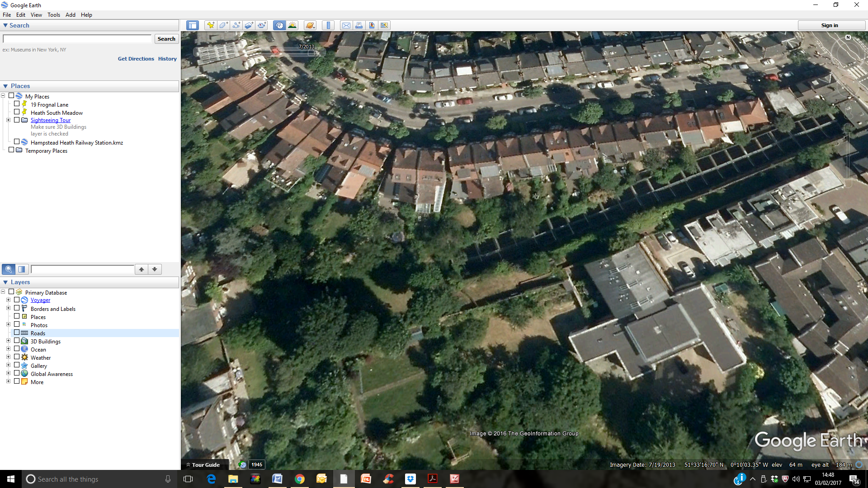Open the Add menu
The image size is (868, 488).
click(x=71, y=14)
